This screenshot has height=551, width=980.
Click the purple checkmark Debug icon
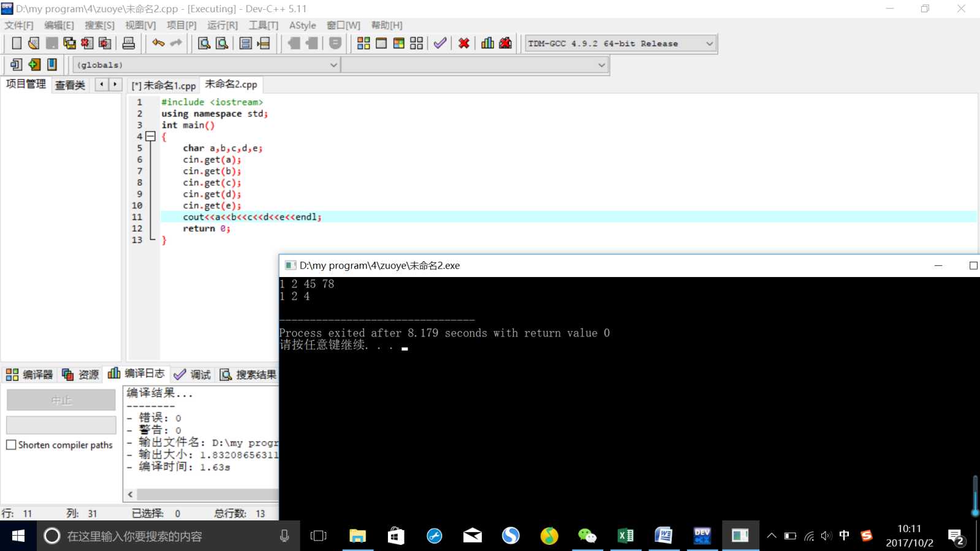point(440,43)
